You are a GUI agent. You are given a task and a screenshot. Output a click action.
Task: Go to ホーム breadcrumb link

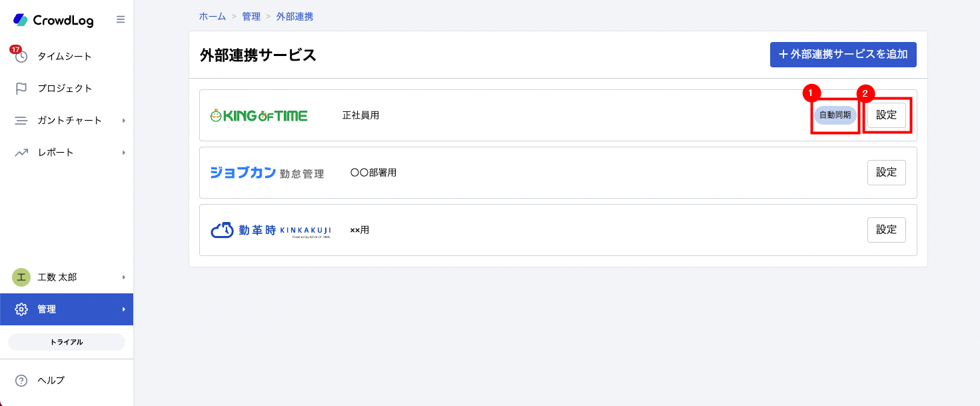(x=213, y=17)
